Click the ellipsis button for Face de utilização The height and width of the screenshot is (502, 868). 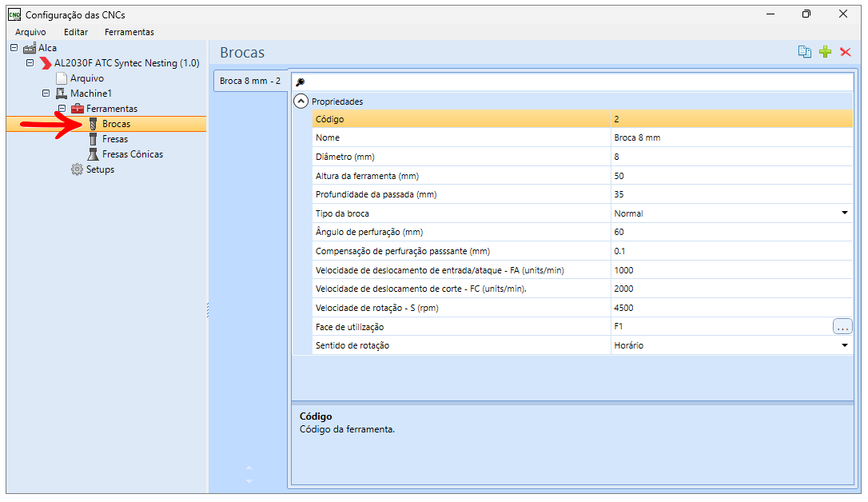click(x=842, y=327)
